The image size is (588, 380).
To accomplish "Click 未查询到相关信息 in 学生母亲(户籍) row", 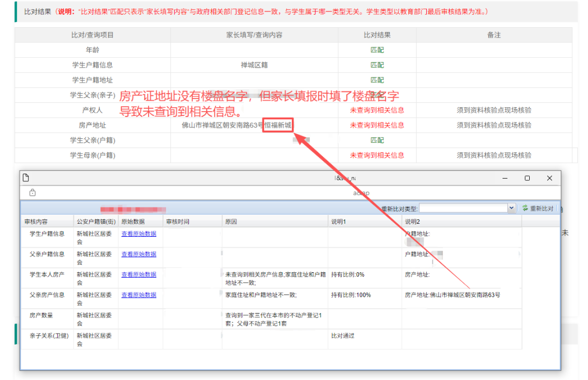I will (x=377, y=155).
